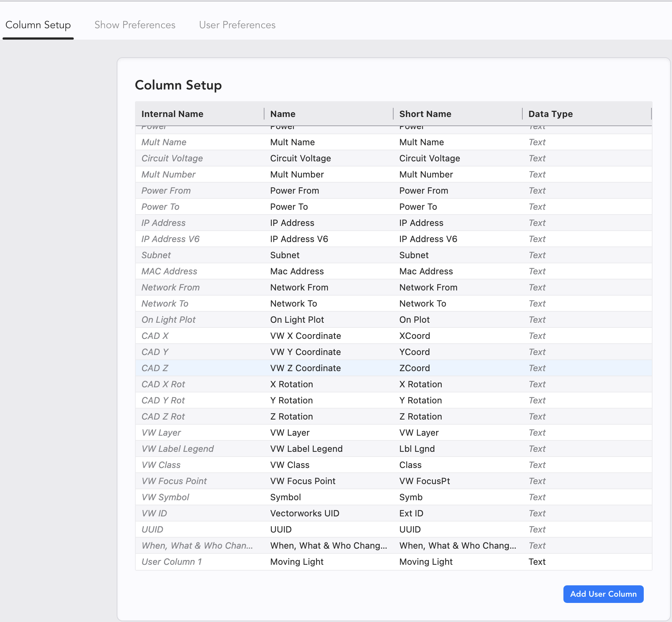Edit the Name 'VW X Coordinate'
This screenshot has width=672, height=622.
tap(306, 336)
